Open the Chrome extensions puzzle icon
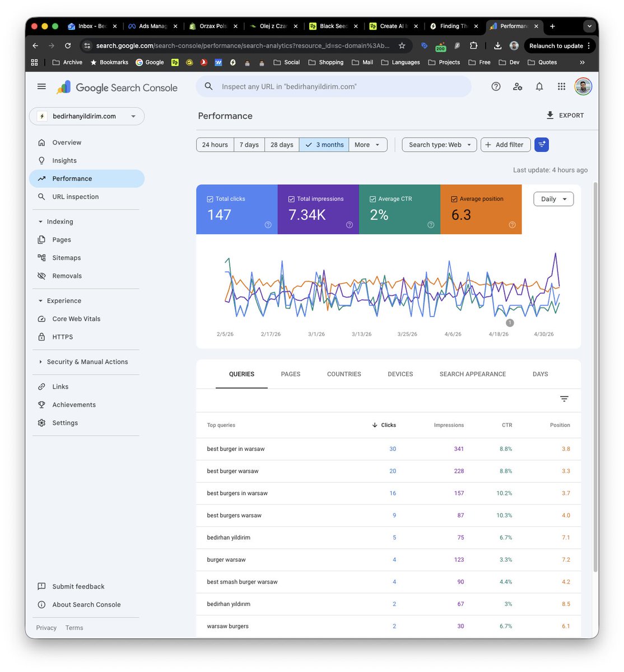Screen dimensions: 624x672 click(x=474, y=46)
